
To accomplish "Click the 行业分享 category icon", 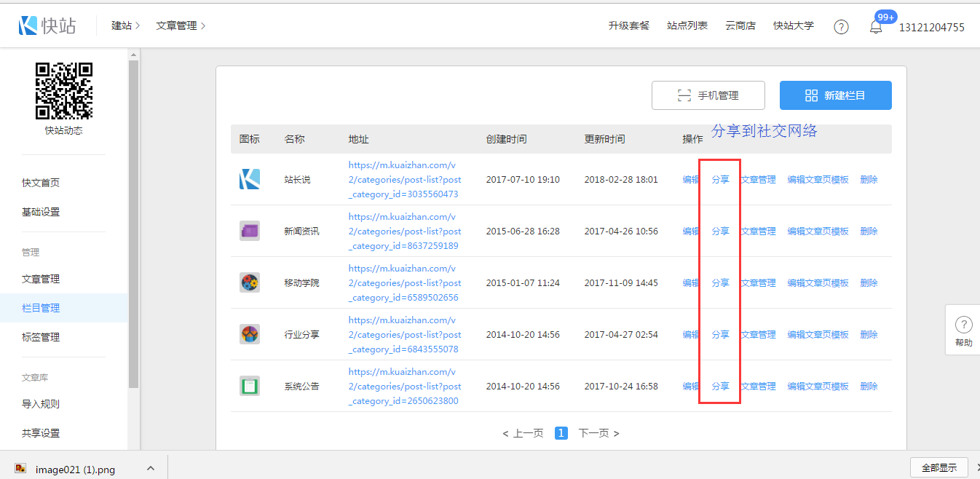I will pos(250,334).
